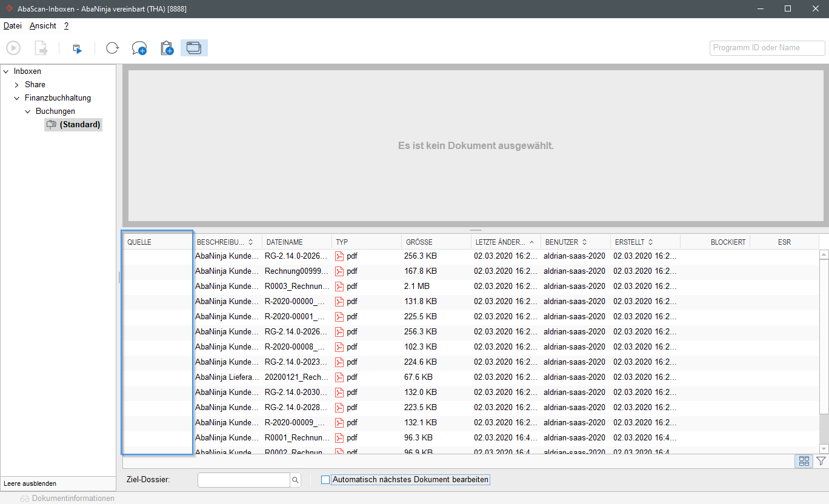Click the filter funnel icon below table
829x504 pixels.
point(821,461)
